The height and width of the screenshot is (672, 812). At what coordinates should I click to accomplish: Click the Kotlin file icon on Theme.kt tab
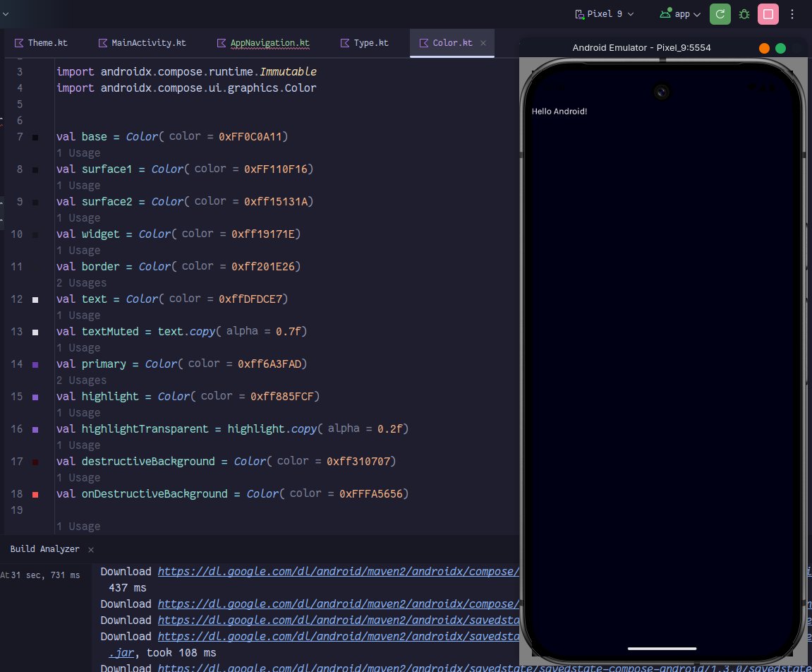[19, 43]
